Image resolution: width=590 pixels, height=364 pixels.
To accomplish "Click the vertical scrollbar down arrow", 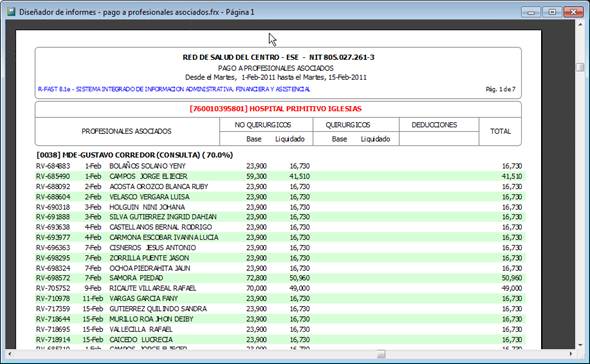I will tap(580, 345).
